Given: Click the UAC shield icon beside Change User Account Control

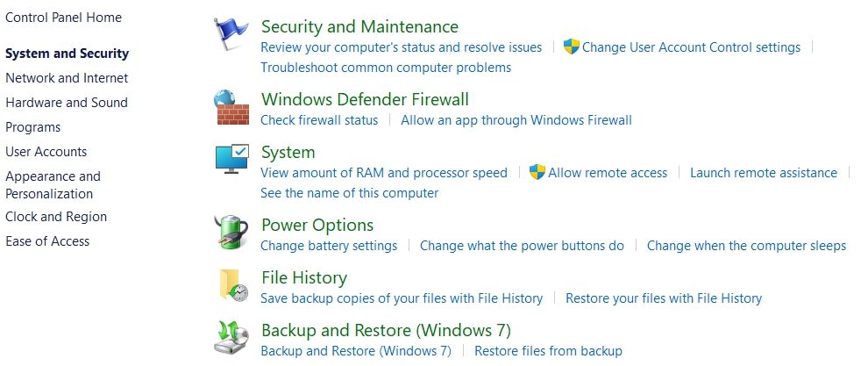Looking at the screenshot, I should 572,47.
